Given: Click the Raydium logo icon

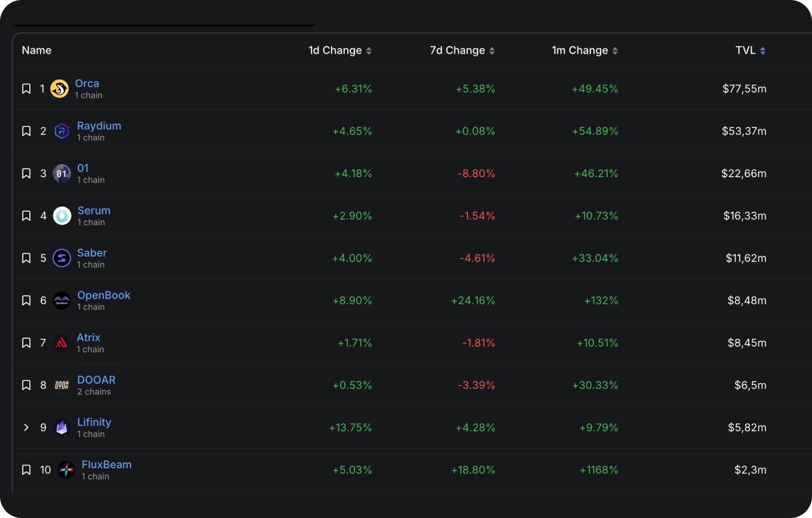Looking at the screenshot, I should (x=61, y=131).
